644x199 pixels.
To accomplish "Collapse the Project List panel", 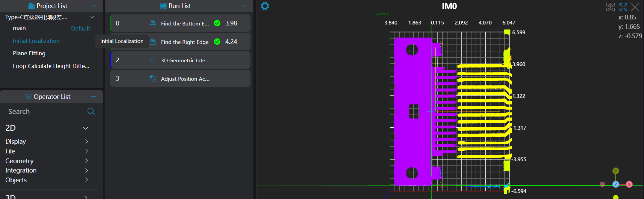I will click(93, 6).
